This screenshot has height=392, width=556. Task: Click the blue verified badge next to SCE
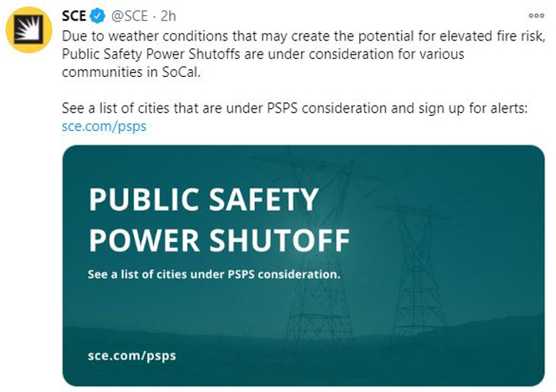(x=98, y=16)
